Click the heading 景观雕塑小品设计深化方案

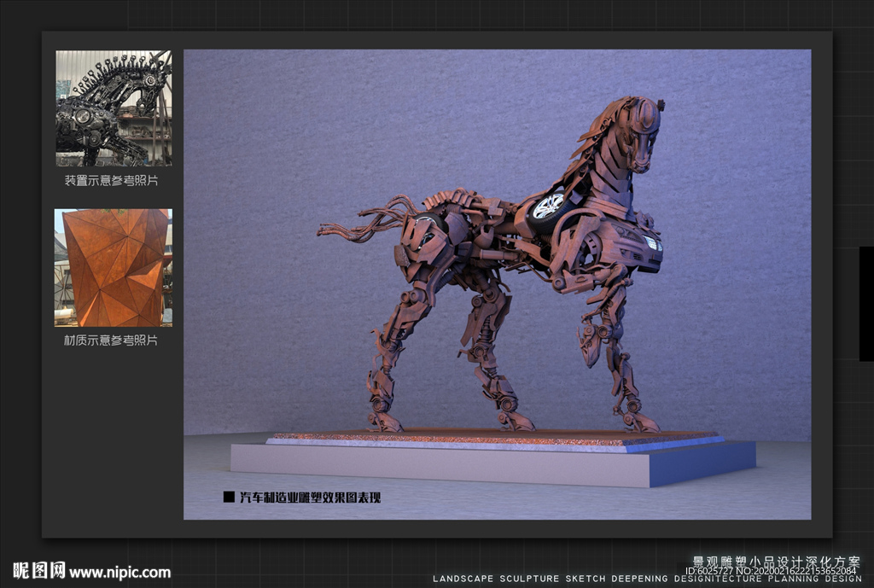click(x=776, y=562)
